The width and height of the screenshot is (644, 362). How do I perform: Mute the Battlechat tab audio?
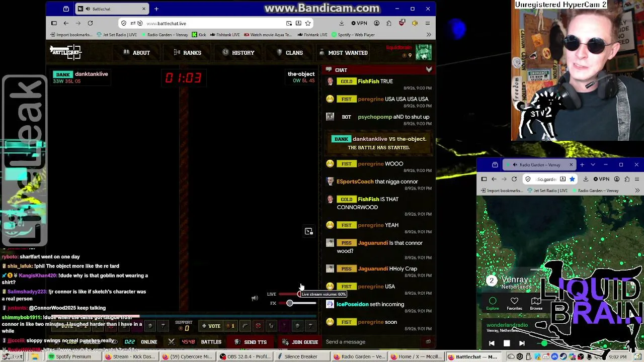(88, 9)
